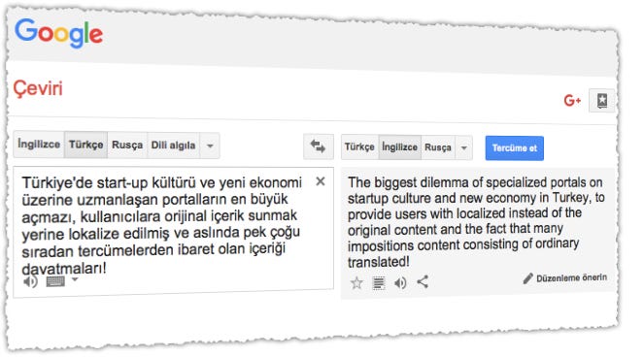
Task: Clear the source text with the X
Action: pyautogui.click(x=321, y=181)
